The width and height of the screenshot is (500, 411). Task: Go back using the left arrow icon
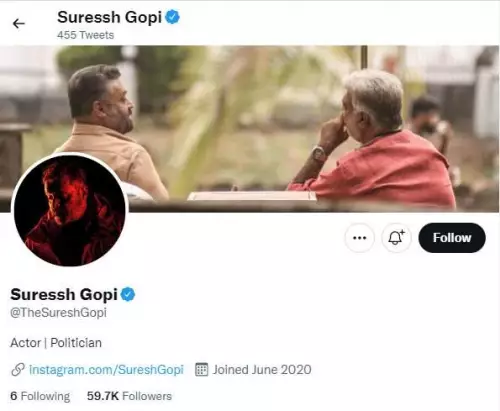pyautogui.click(x=19, y=24)
